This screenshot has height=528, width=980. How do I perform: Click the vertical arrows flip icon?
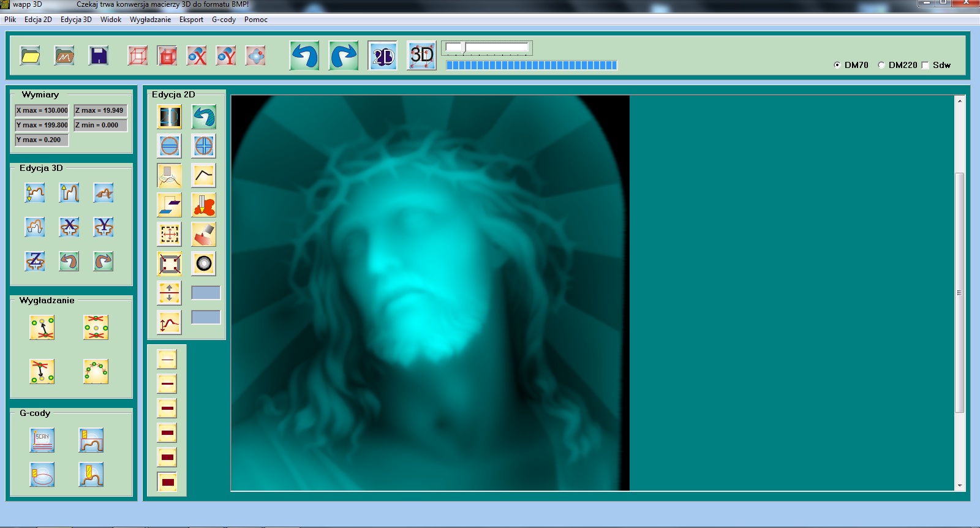coord(170,293)
